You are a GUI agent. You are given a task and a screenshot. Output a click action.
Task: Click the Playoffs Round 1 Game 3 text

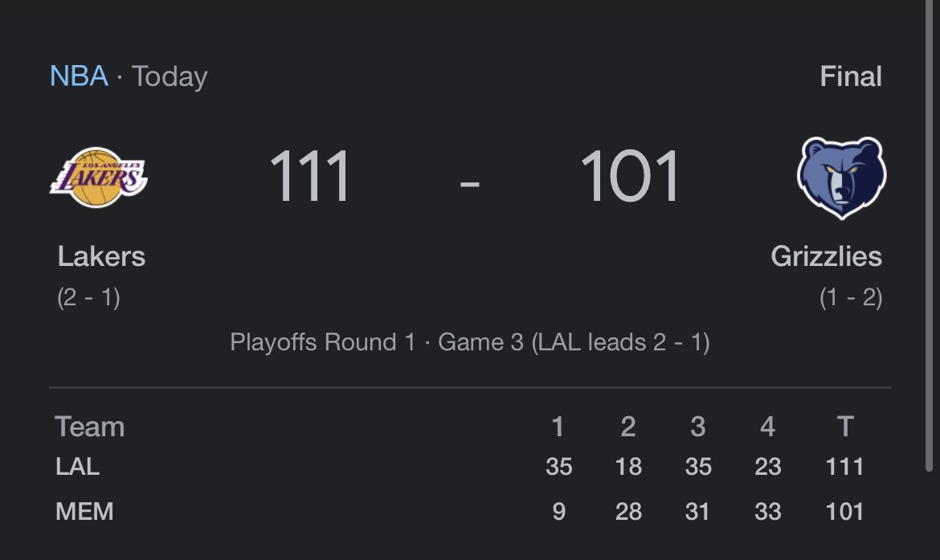470,342
